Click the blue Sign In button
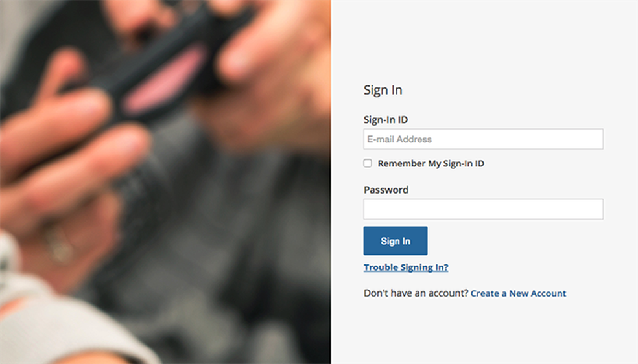 [x=396, y=241]
